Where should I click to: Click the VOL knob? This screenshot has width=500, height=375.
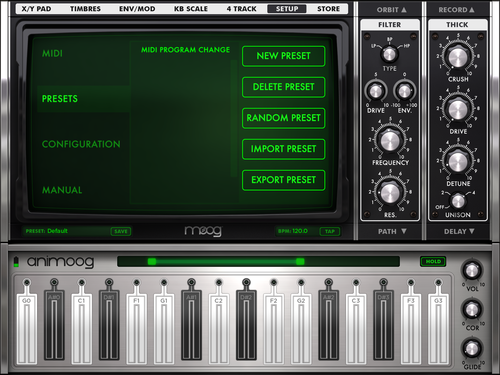click(x=472, y=271)
